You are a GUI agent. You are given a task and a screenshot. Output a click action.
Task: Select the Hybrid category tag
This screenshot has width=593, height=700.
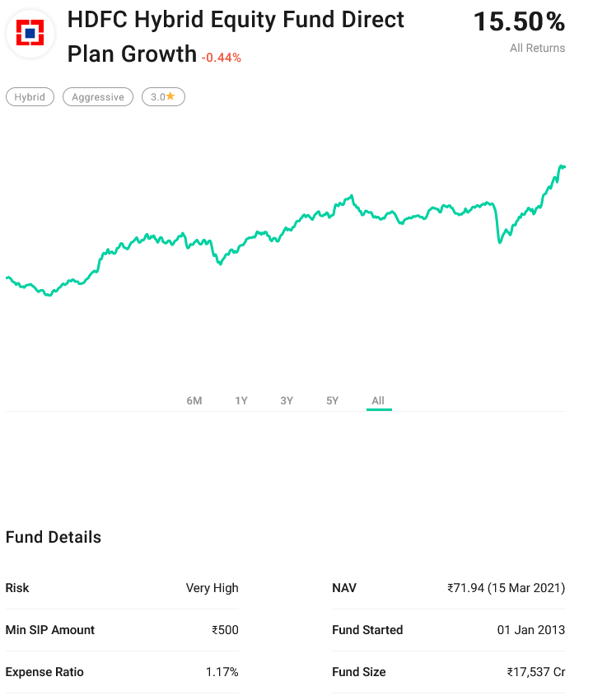(x=30, y=97)
